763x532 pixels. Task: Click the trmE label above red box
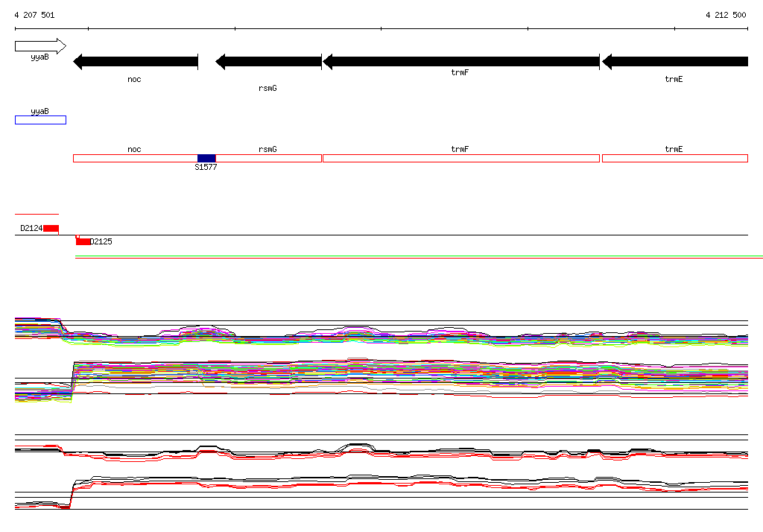(x=674, y=149)
